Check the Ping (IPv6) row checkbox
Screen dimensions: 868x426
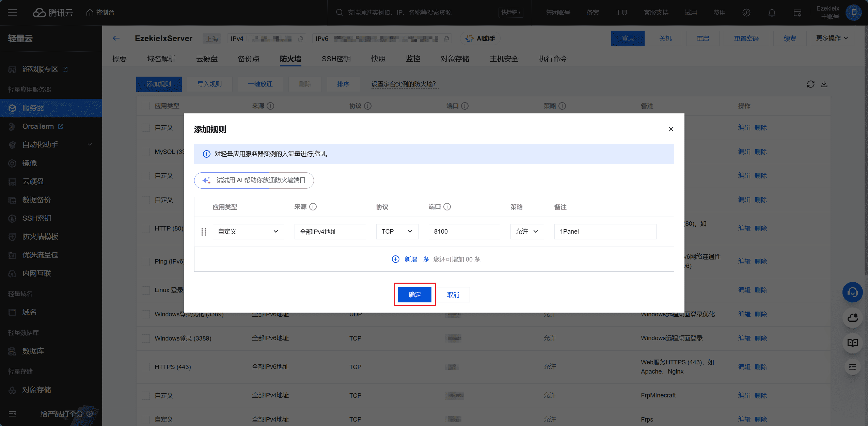[146, 262]
